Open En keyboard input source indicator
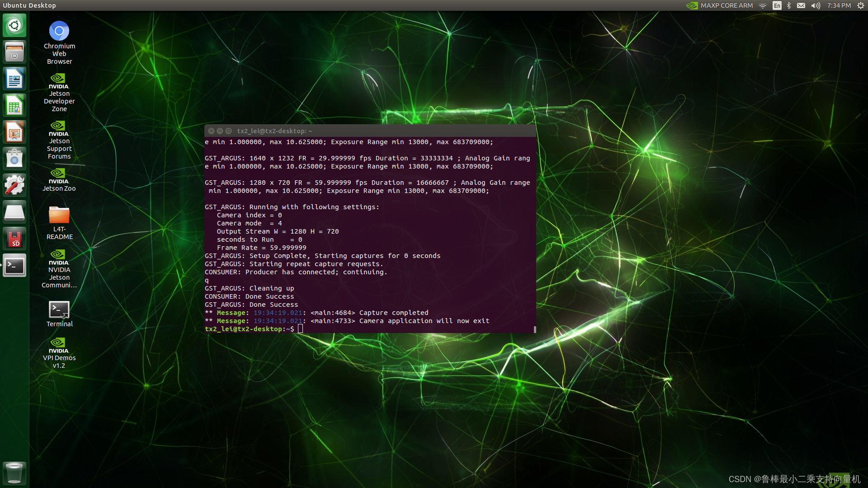The image size is (868, 488). pos(777,5)
